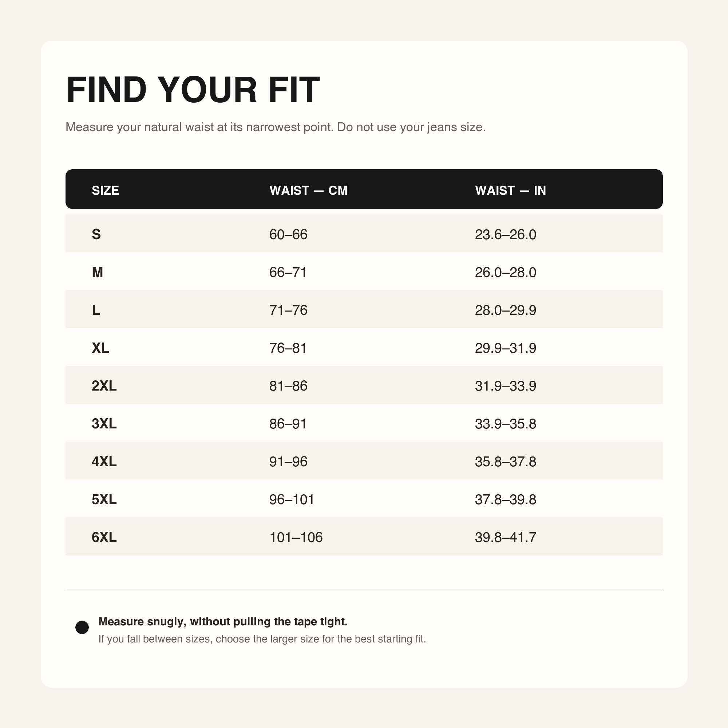Click the 3XL size row label
The height and width of the screenshot is (728, 728).
(104, 424)
